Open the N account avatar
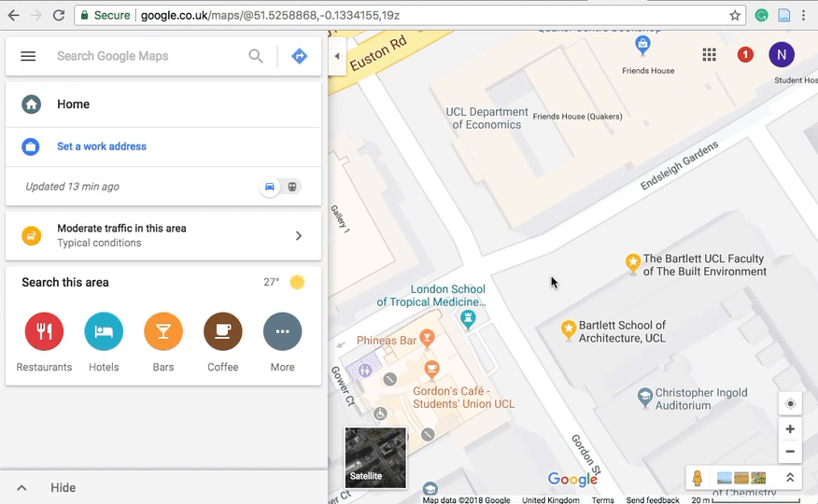 781,55
